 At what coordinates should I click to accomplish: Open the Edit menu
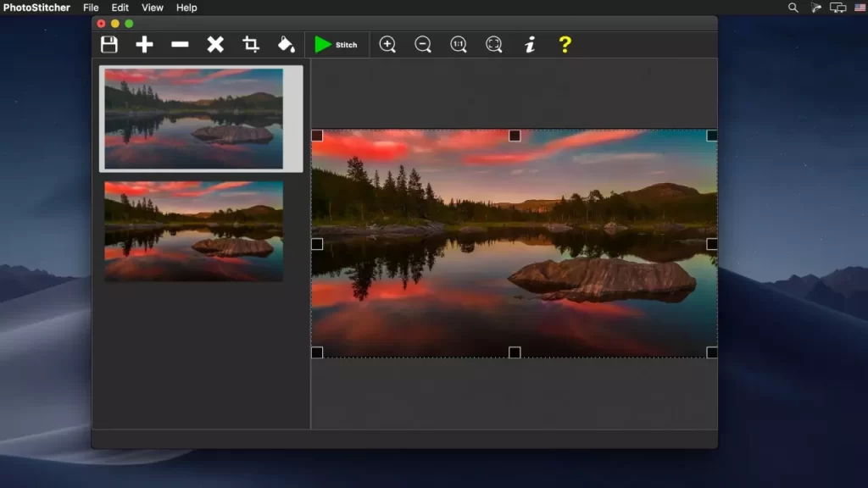[120, 8]
